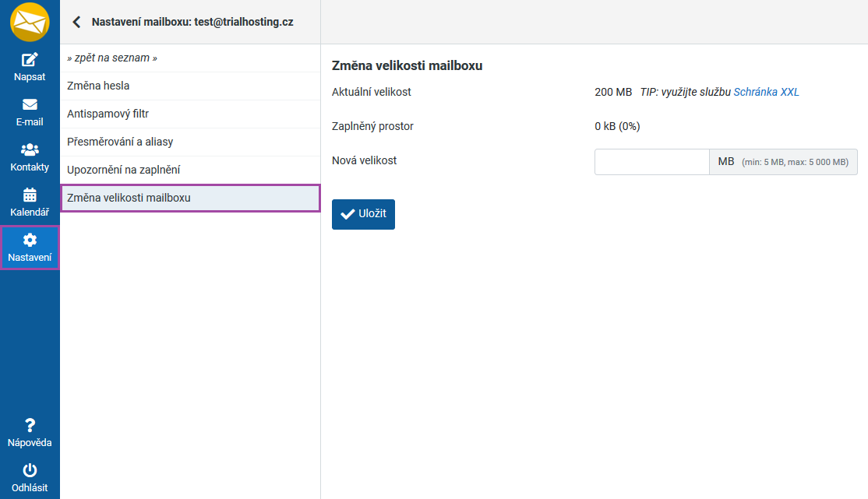
Task: Open the Kontakty people icon
Action: tap(30, 150)
